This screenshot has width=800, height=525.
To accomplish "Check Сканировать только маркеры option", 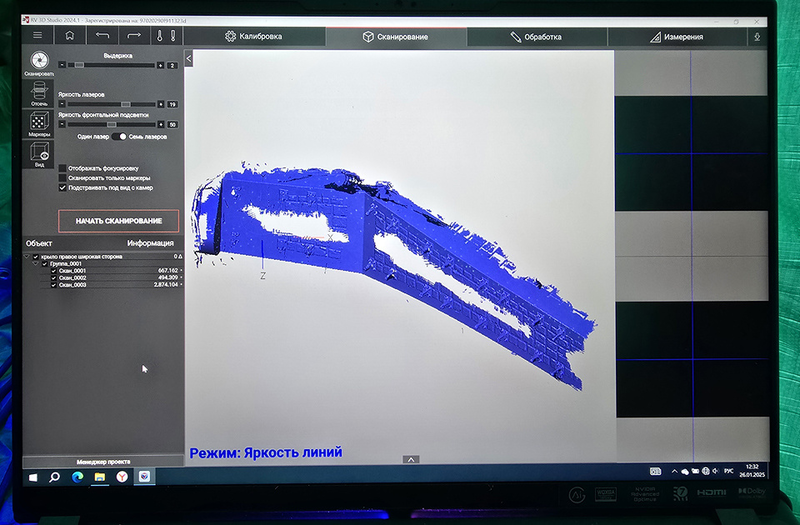I will (x=63, y=178).
